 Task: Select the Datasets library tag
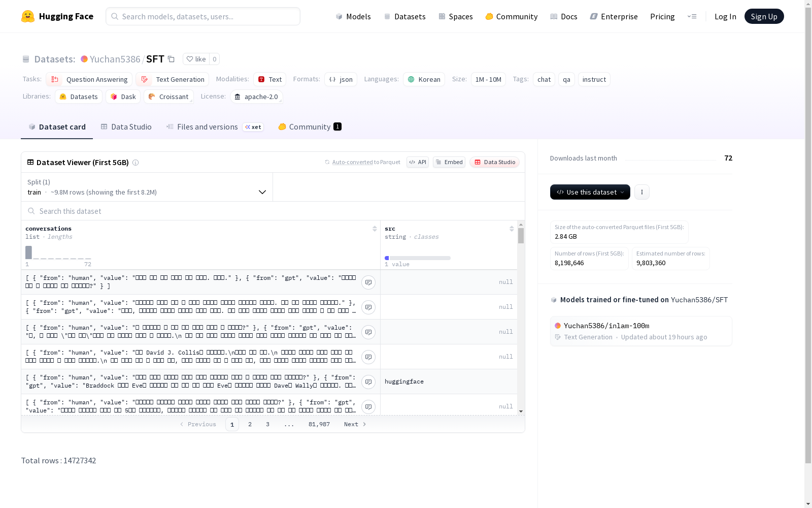pyautogui.click(x=79, y=97)
